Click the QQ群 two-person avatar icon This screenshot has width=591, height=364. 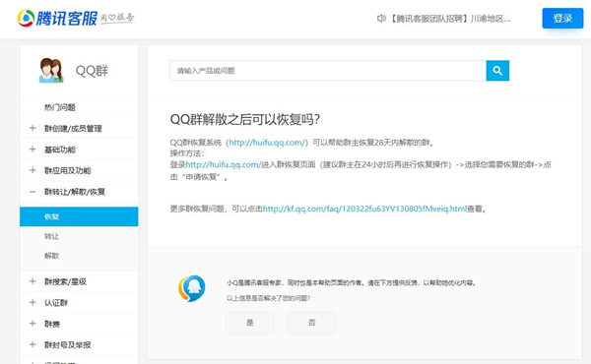click(51, 71)
